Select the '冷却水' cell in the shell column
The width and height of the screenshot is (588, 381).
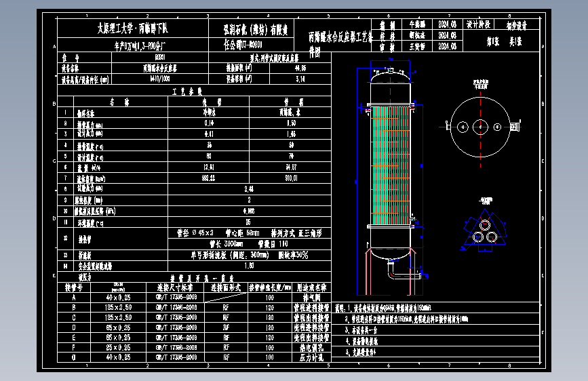[209, 112]
